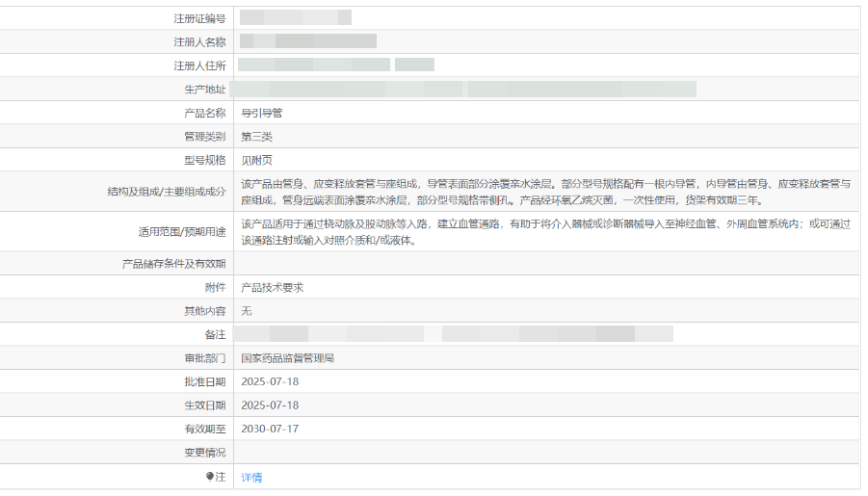Viewport: 868px width, 496px height.
Task: Select the 批准日期 label
Action: [x=205, y=382]
